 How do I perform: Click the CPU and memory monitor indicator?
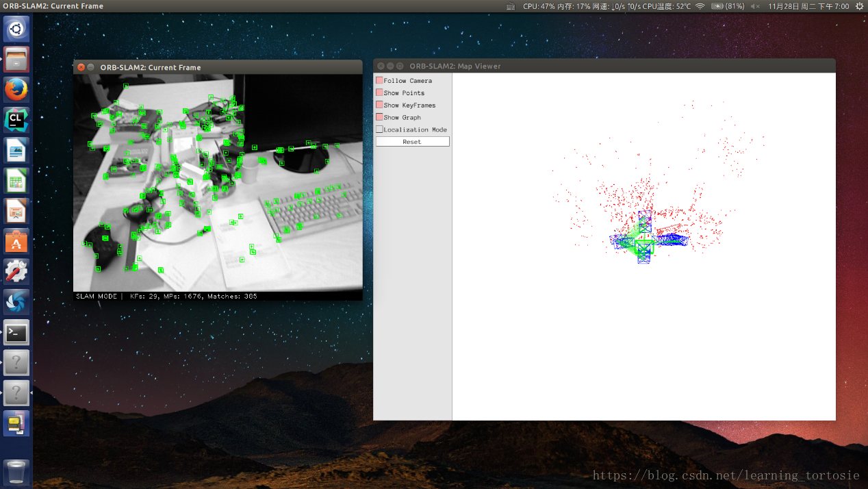(607, 6)
